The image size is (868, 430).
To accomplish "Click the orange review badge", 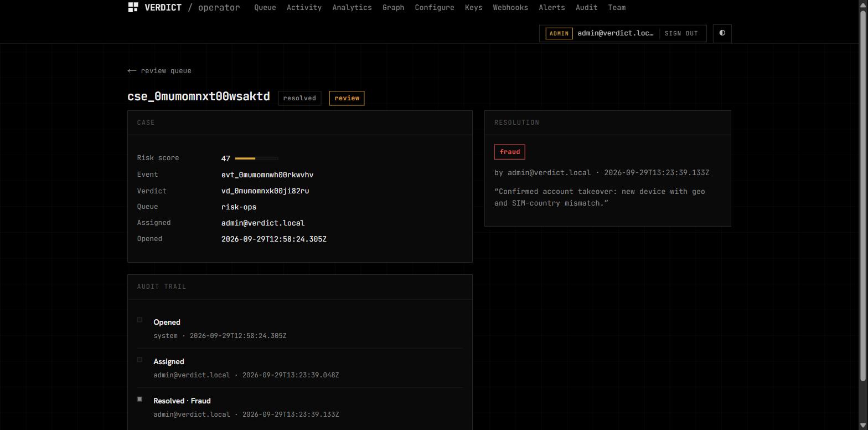I will click(347, 98).
